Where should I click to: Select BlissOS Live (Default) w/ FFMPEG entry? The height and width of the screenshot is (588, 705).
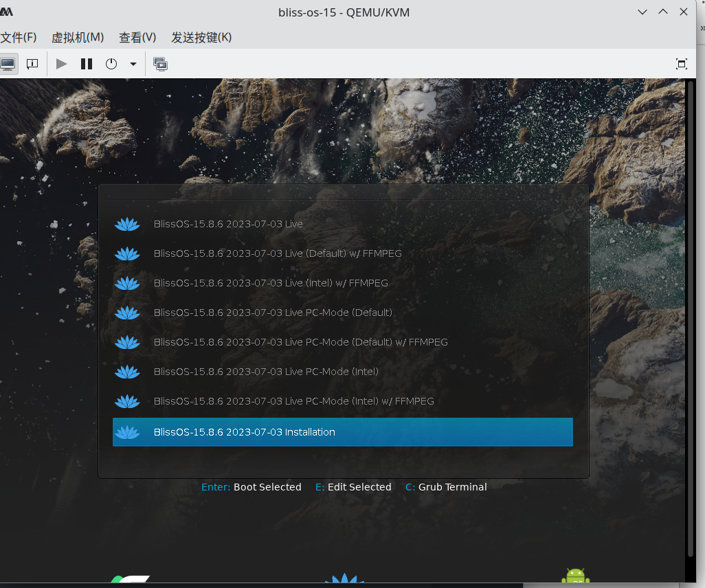coord(278,253)
